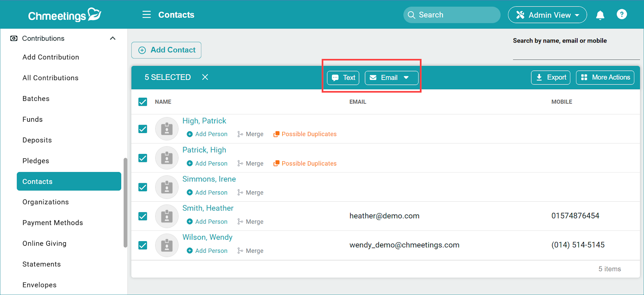Toggle the hamburger menu icon
The height and width of the screenshot is (295, 644).
(147, 15)
